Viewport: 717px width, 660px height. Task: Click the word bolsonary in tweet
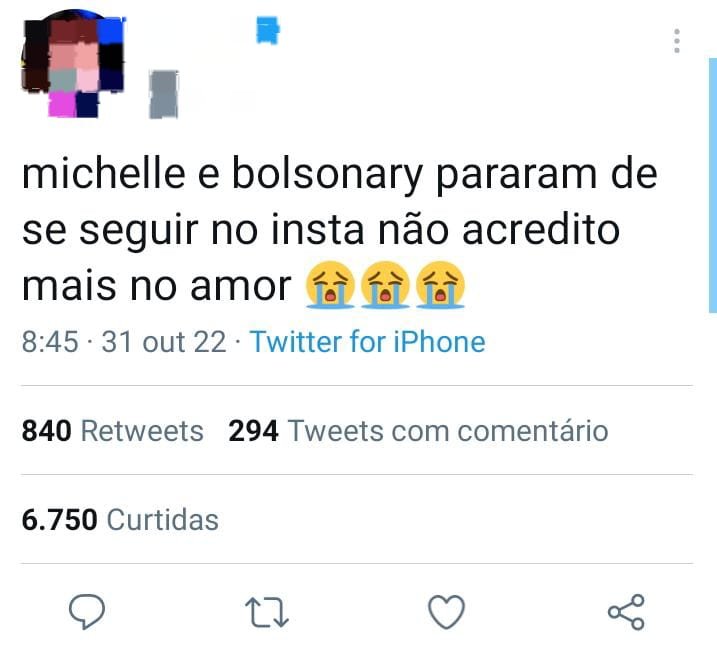(x=327, y=176)
